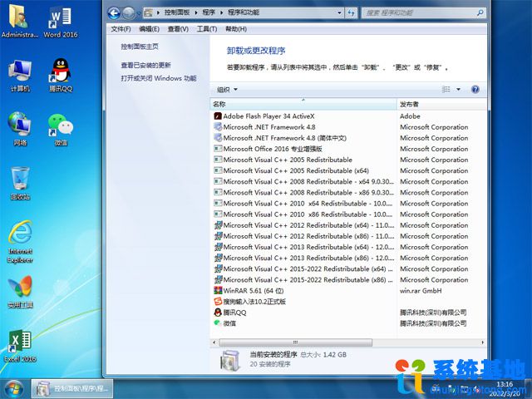Expand the address bar history dropdown
The image size is (532, 399).
pos(339,13)
